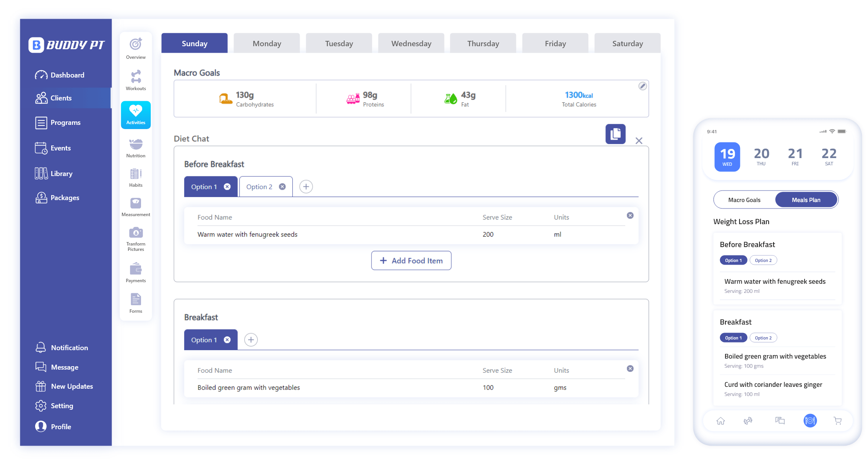Tap the dumbbell workout icon on phone
868x467 pixels.
[748, 421]
